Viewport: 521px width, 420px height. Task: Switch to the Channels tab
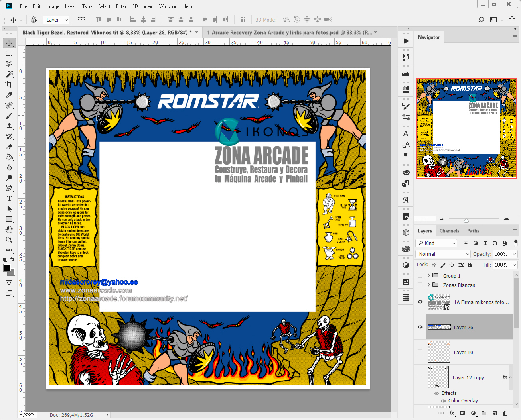tap(449, 231)
